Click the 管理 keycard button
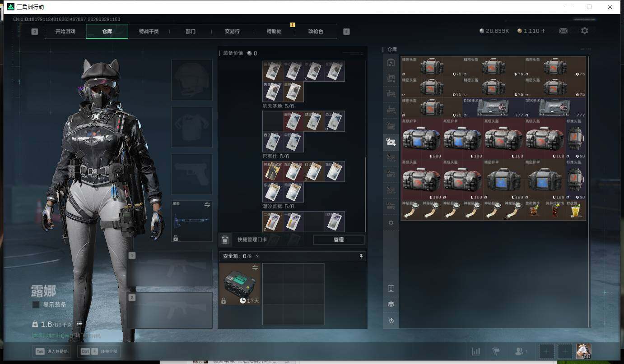This screenshot has height=364, width=624. (339, 240)
